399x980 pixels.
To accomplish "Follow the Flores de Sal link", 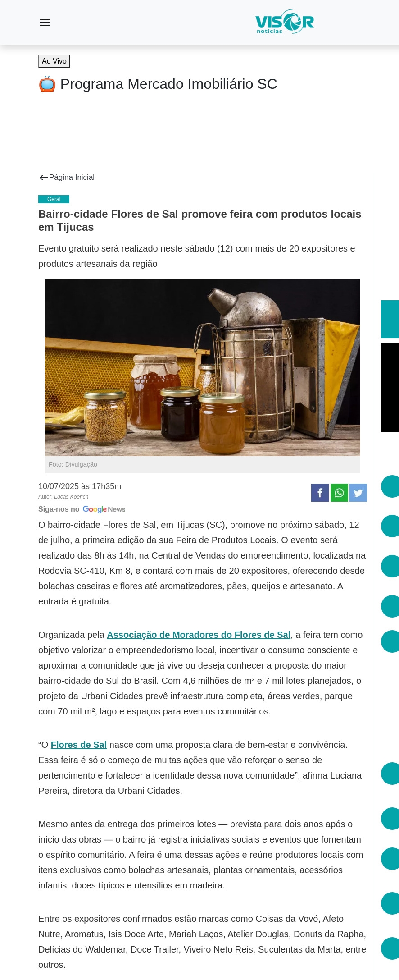I will pyautogui.click(x=79, y=745).
